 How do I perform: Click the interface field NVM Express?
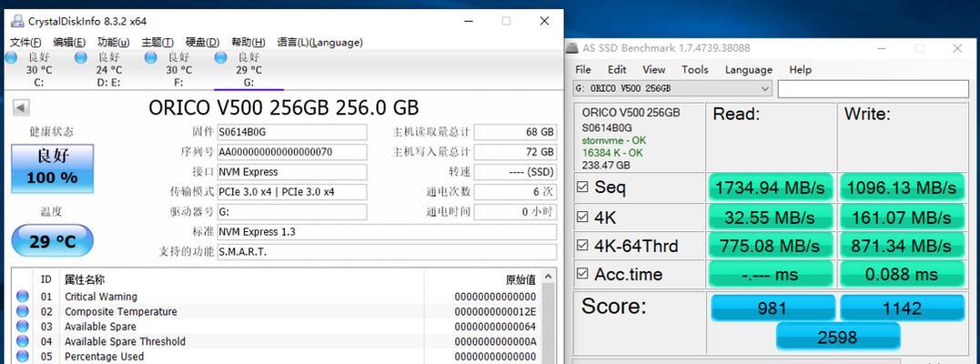tap(291, 172)
